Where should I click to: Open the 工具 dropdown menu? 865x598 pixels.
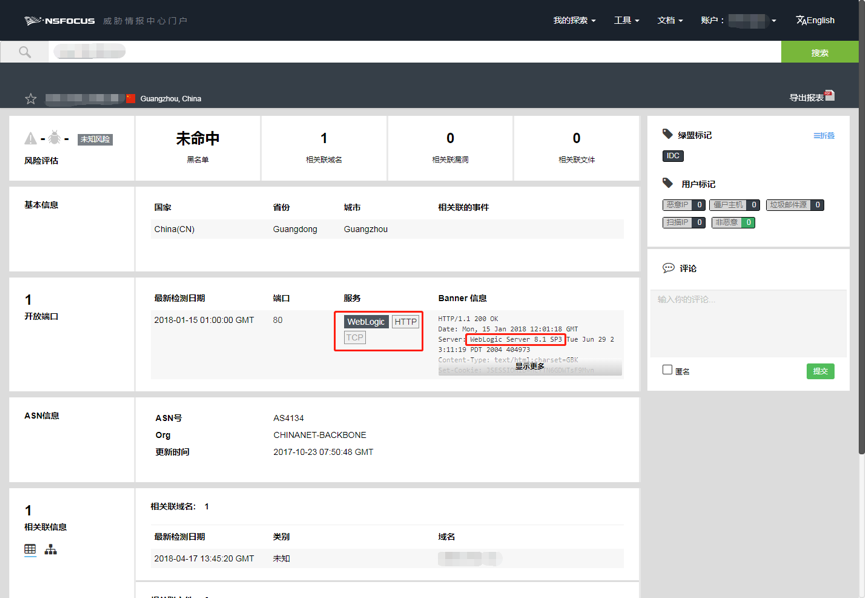click(x=627, y=20)
